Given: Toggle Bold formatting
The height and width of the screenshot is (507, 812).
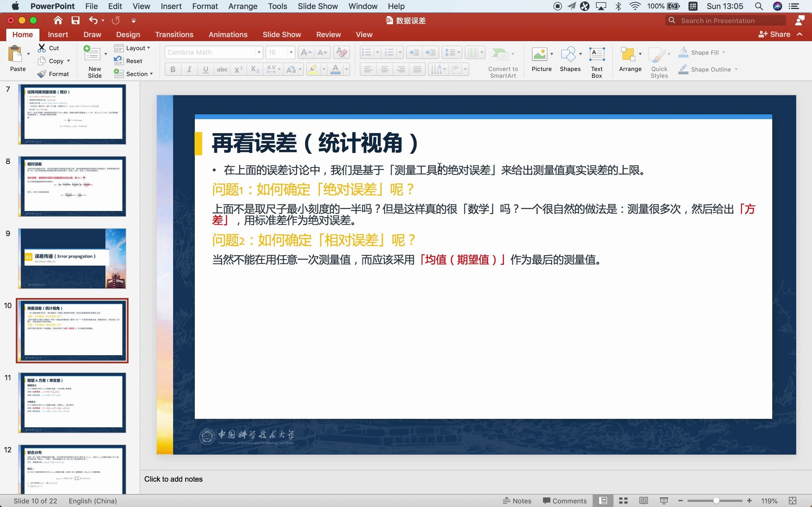Looking at the screenshot, I should pos(173,69).
